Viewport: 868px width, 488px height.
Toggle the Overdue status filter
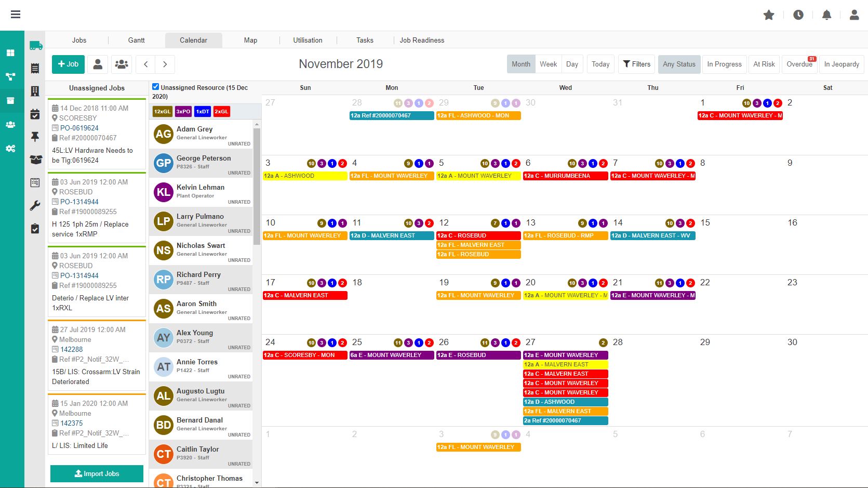coord(799,64)
